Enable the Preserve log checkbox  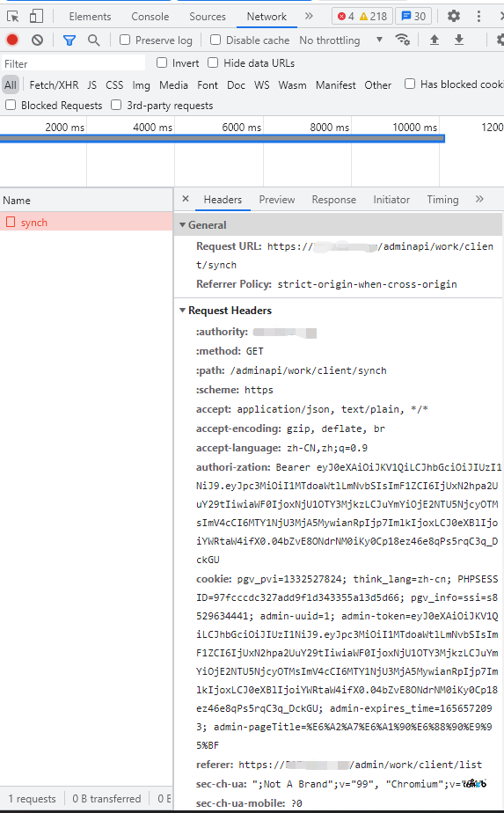(125, 40)
